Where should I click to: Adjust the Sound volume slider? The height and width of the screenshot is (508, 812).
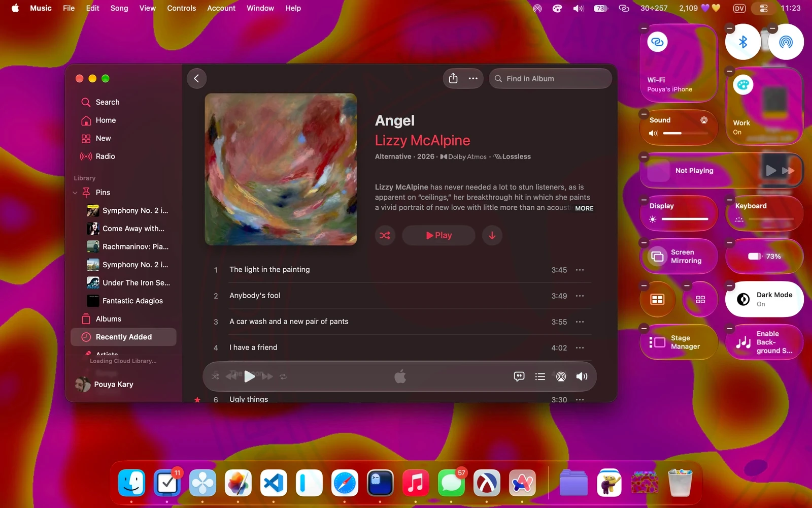pos(685,133)
